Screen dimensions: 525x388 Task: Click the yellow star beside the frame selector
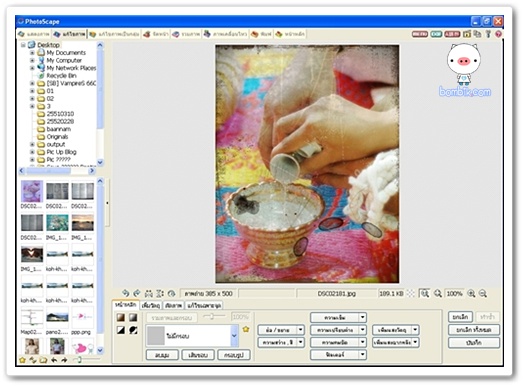[246, 329]
